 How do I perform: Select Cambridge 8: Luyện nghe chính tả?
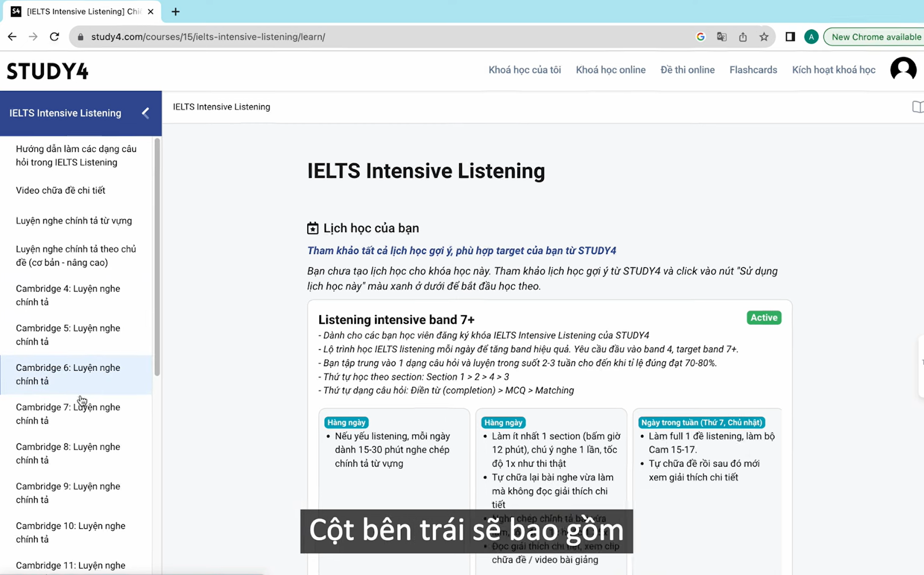[x=76, y=454]
